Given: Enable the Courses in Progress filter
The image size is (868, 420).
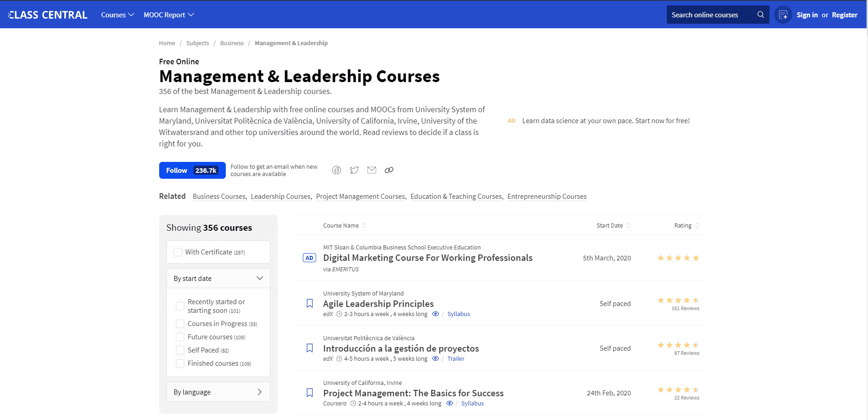Looking at the screenshot, I should (x=180, y=324).
